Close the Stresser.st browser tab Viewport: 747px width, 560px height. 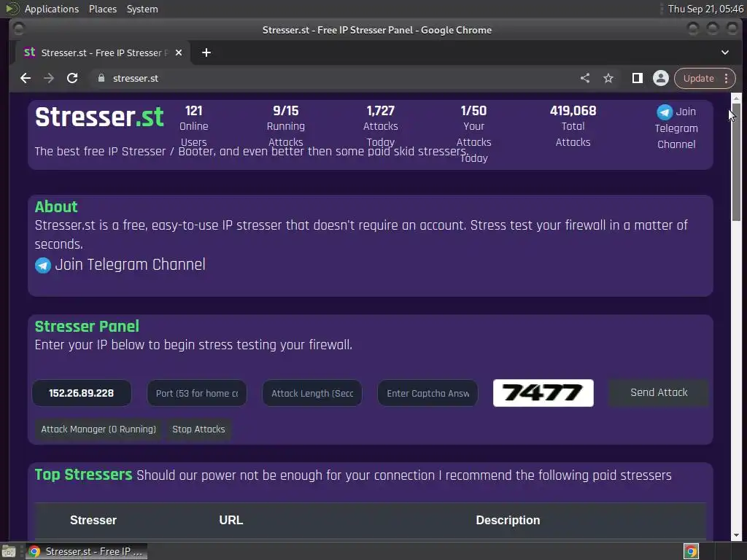coord(179,52)
